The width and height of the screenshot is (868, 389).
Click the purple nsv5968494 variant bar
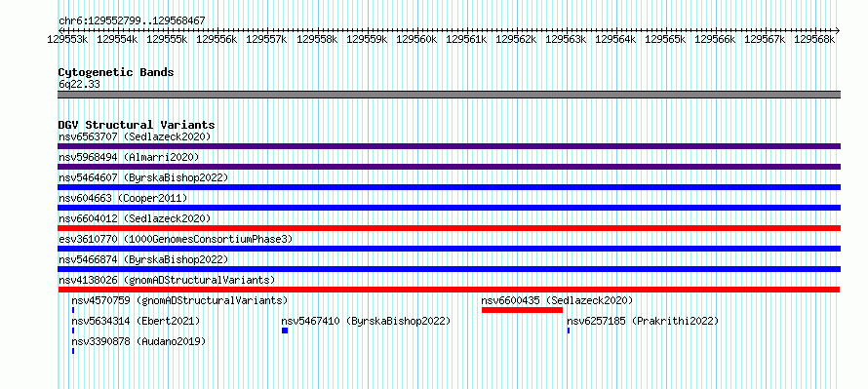click(x=449, y=167)
